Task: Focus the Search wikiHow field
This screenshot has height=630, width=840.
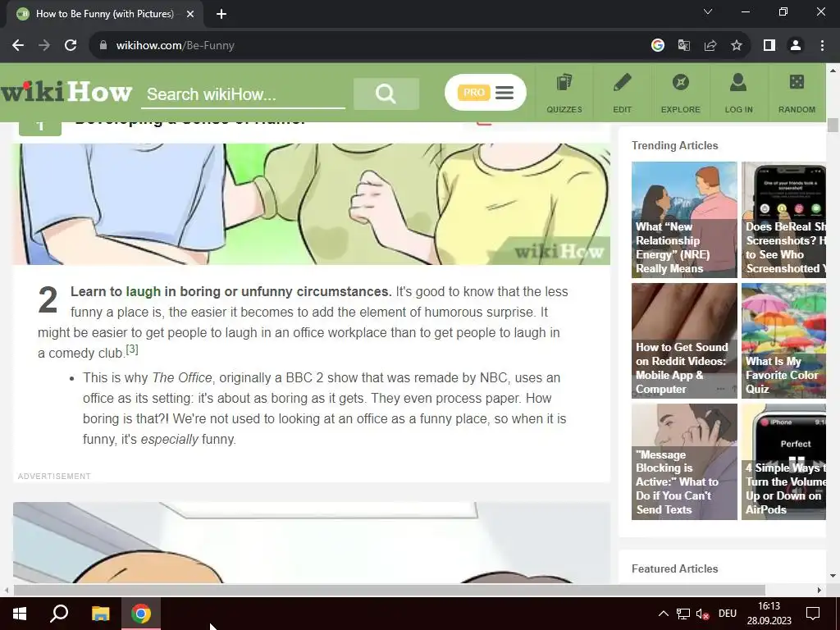Action: coord(243,94)
